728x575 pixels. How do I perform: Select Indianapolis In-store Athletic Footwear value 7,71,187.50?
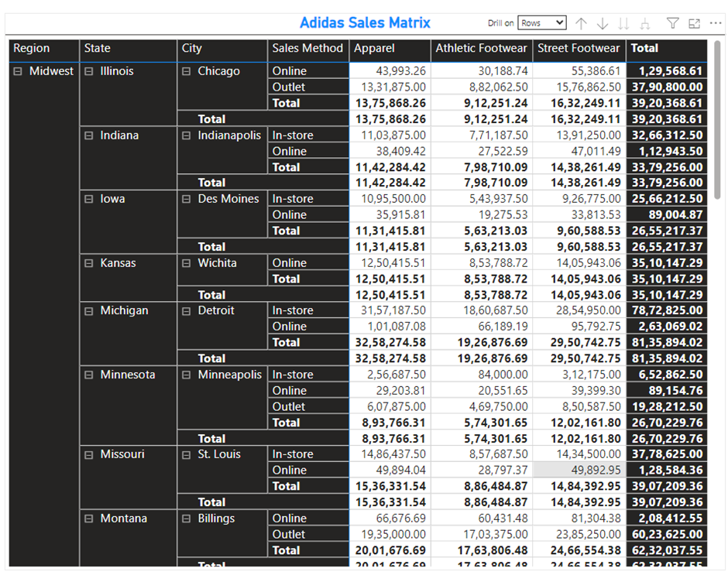point(482,135)
